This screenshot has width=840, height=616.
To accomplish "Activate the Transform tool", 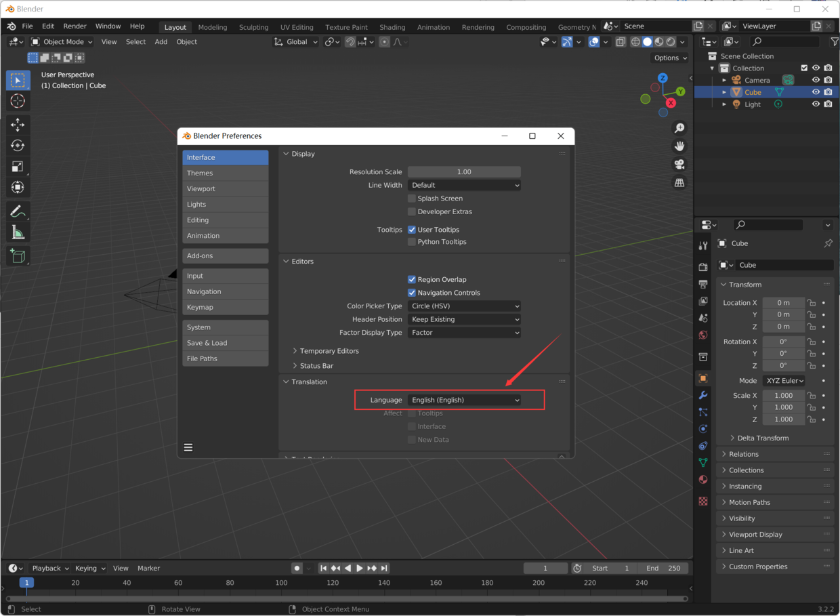I will [18, 188].
